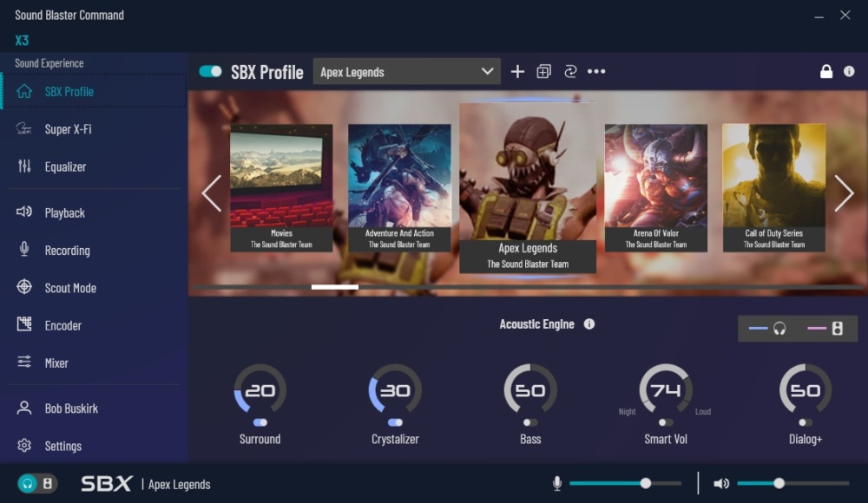
Task: Click the Playback speaker icon in sidebar
Action: point(23,212)
